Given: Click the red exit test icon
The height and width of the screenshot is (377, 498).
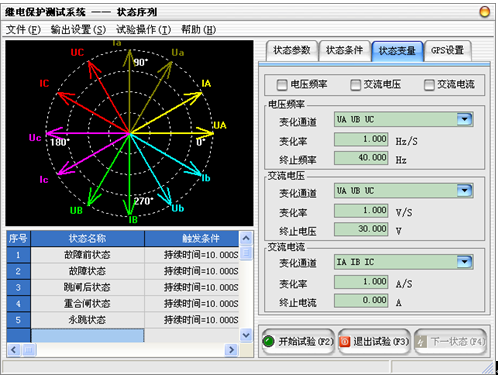Looking at the screenshot, I should coord(345,341).
